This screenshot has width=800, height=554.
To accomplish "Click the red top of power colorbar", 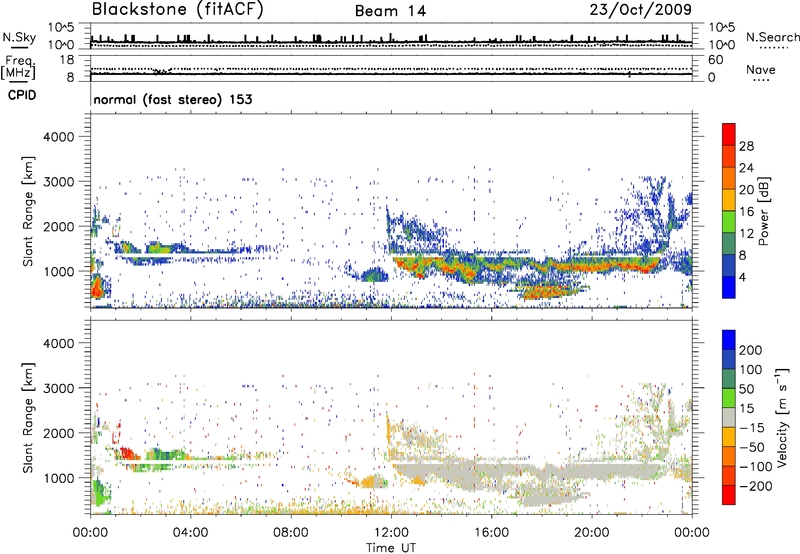I will tap(729, 134).
